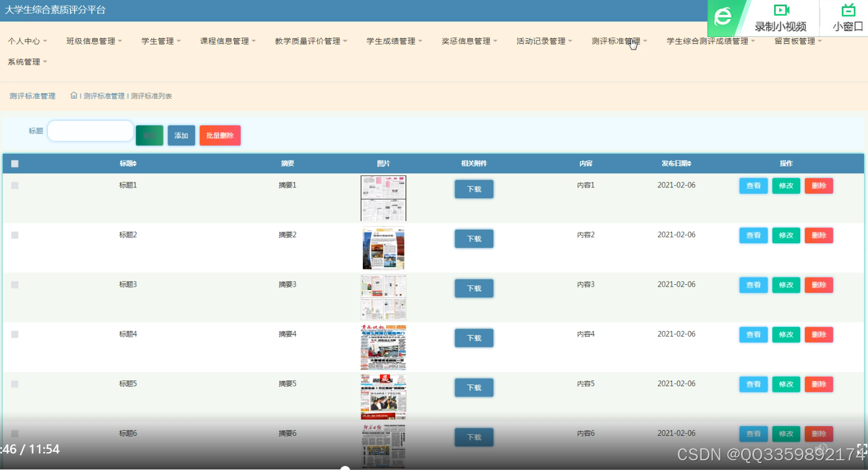
Task: Click the 标题 search input field
Action: point(91,131)
